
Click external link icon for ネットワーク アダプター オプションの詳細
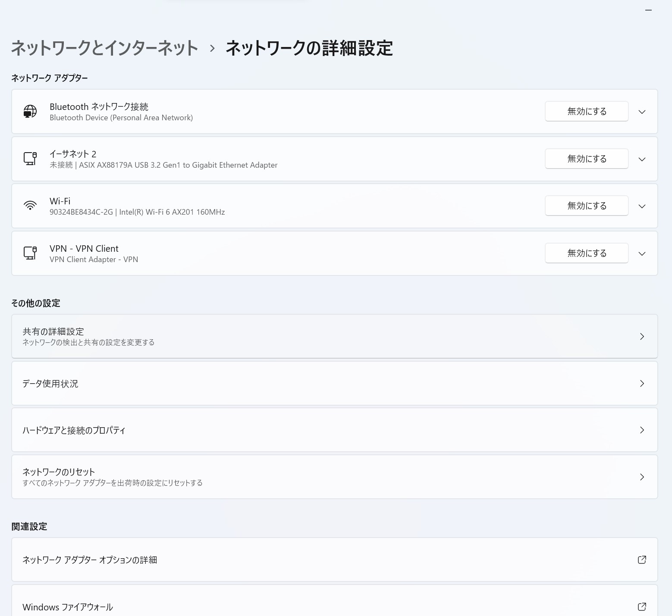642,559
